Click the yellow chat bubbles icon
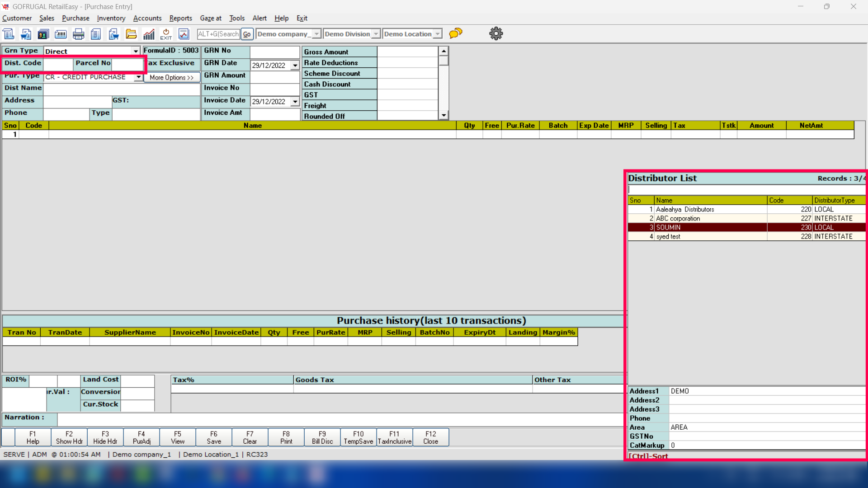This screenshot has height=488, width=868. (x=456, y=33)
